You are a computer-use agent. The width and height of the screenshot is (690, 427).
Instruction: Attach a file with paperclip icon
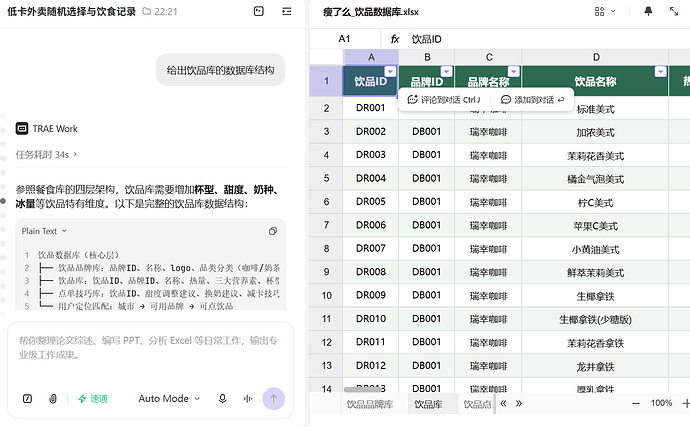[x=53, y=399]
